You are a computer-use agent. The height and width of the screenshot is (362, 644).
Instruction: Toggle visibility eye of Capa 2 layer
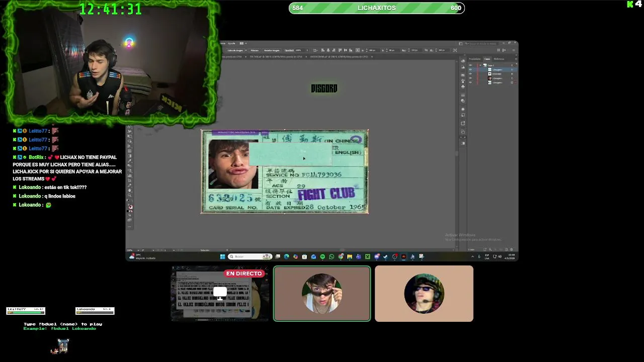coord(470,65)
